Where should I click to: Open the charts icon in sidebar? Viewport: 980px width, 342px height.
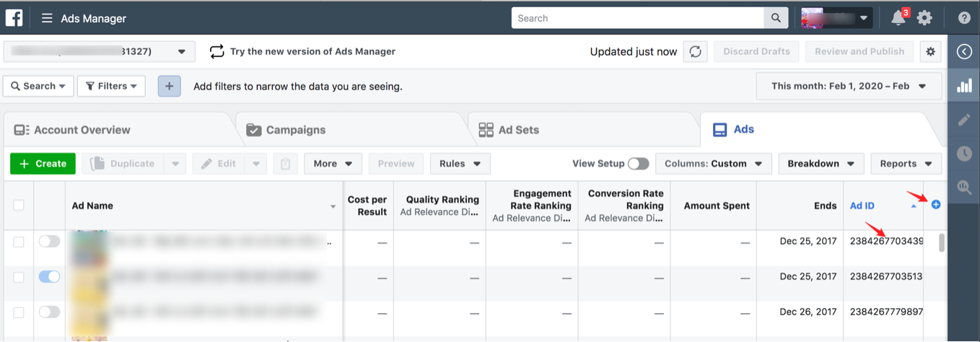coord(963,86)
